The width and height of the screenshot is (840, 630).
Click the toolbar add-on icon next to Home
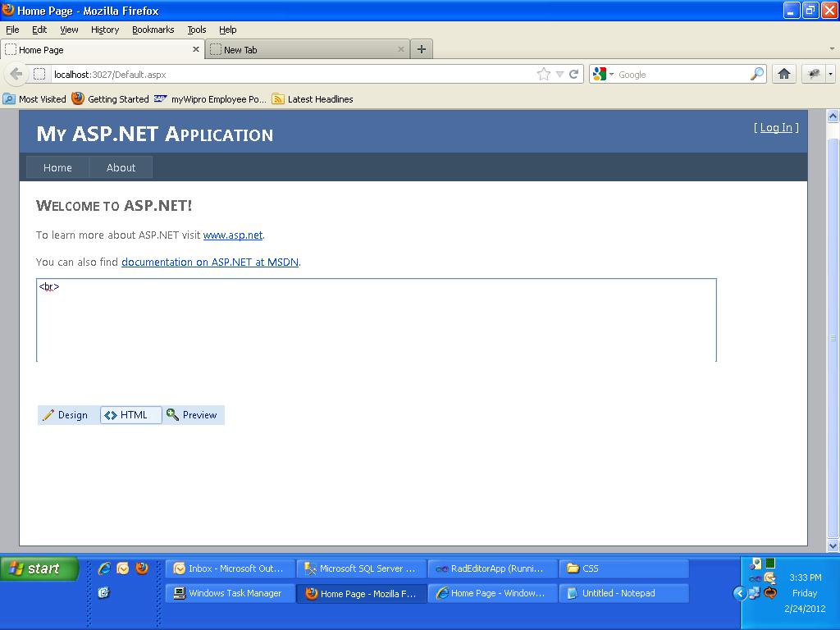[815, 74]
